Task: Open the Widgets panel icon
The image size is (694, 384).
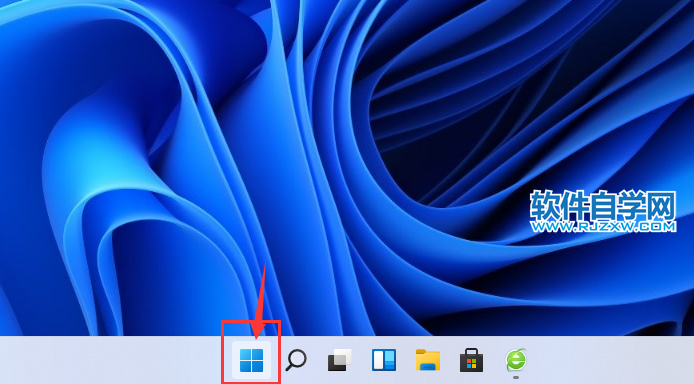Action: 384,360
